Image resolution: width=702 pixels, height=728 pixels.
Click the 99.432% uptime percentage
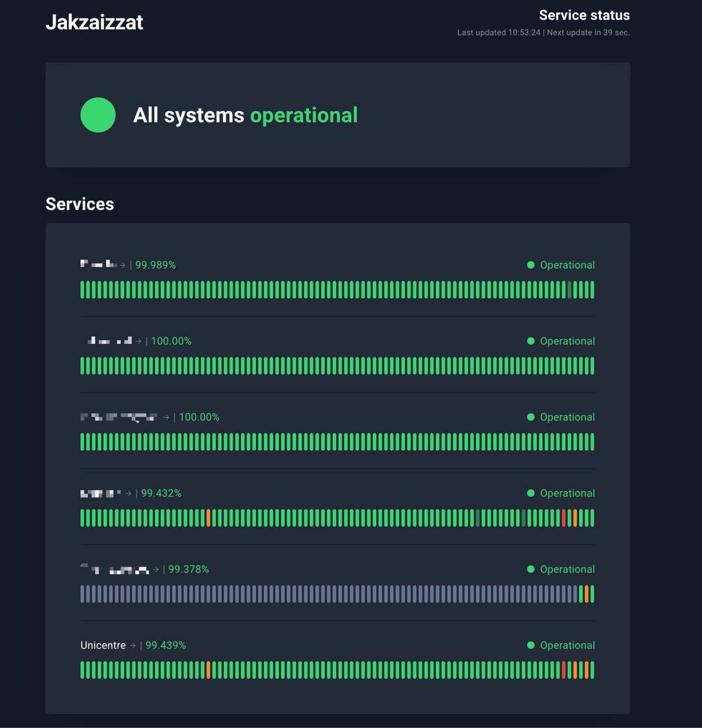point(161,493)
